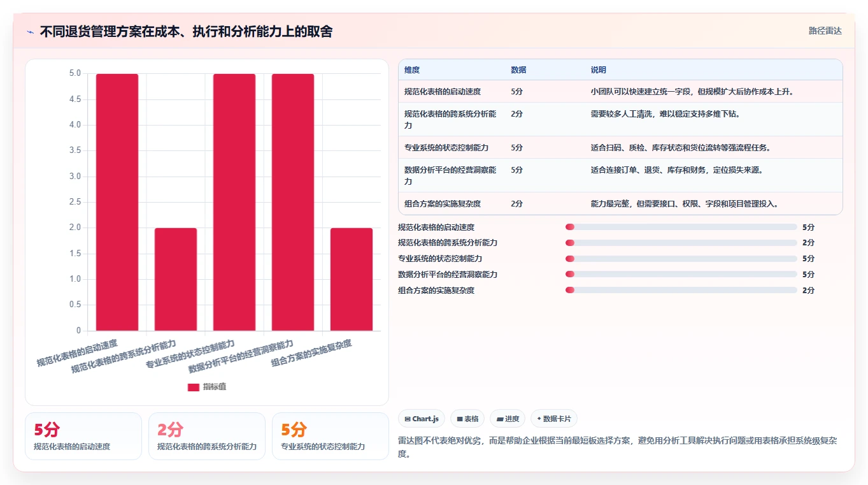
Task: Click the x-axis label 组合方案的实施复杂度
Action: (x=311, y=354)
